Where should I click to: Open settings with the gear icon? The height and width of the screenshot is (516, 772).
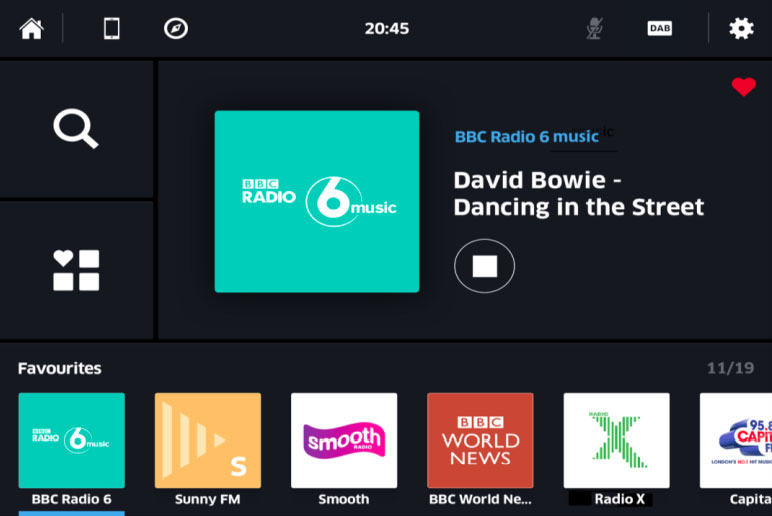[741, 28]
